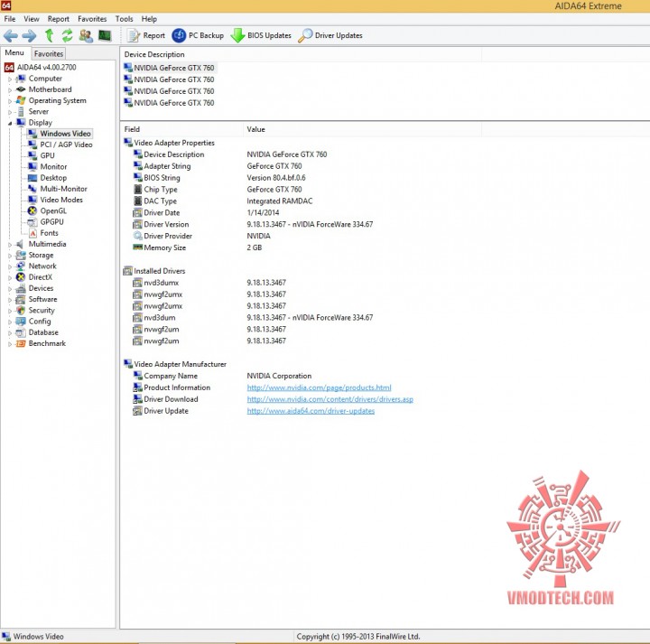Click the Device Description column header
This screenshot has height=644, width=650.
tap(301, 54)
